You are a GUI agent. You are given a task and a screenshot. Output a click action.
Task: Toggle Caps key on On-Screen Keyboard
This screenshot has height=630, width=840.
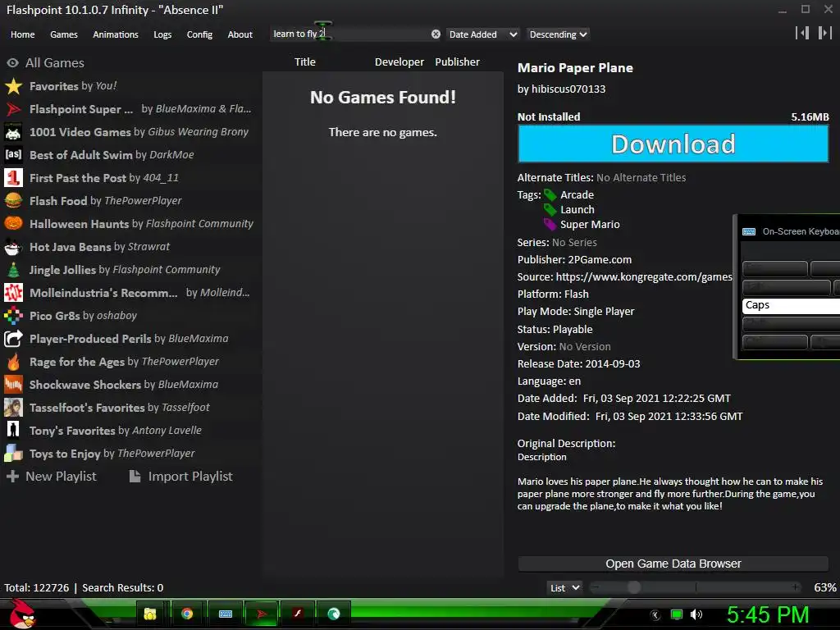[791, 305]
